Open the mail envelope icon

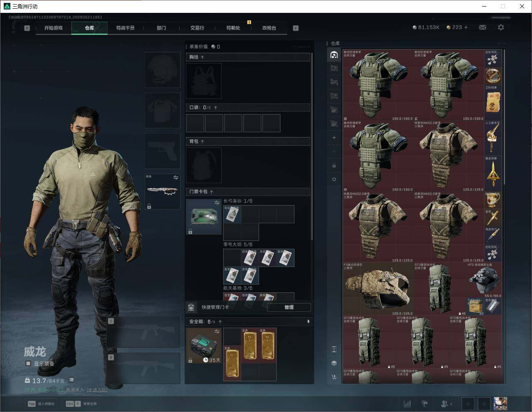pyautogui.click(x=483, y=27)
